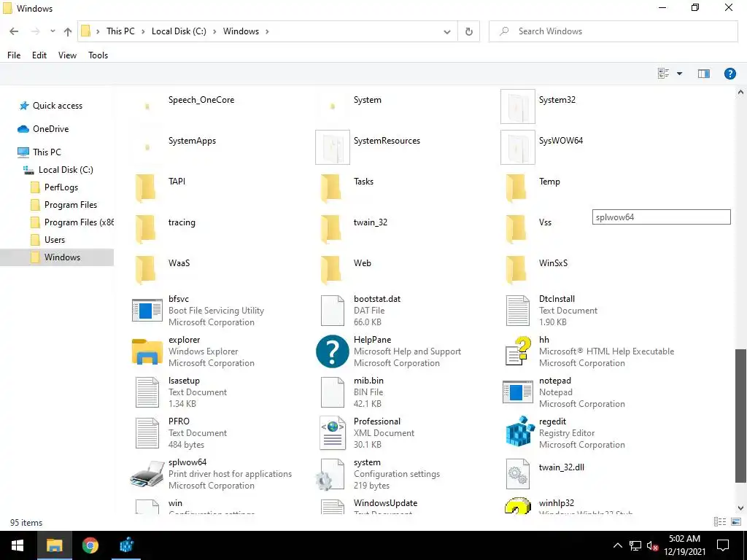Screen dimensions: 747x560
Task: Select the SysWOW64 folder name
Action: 561,141
